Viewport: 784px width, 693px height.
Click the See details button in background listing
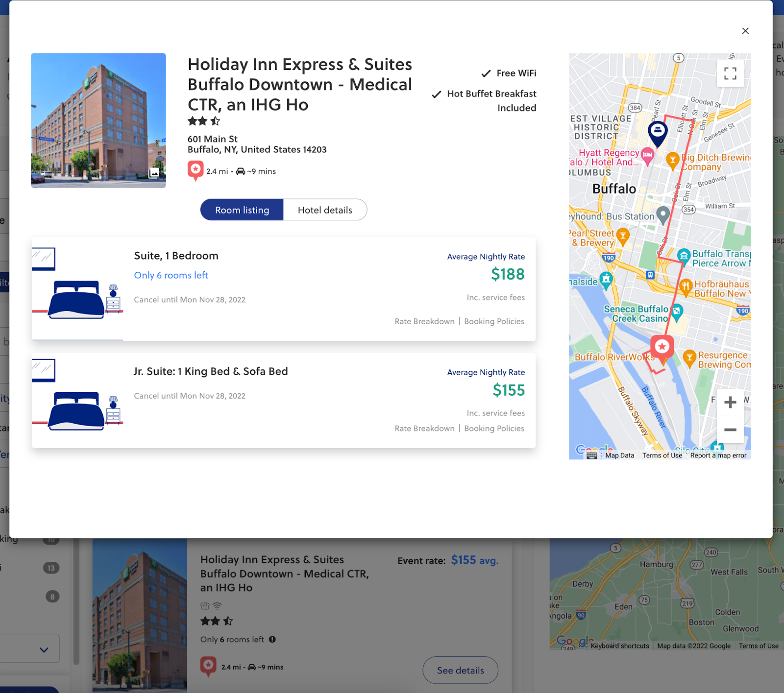tap(460, 670)
